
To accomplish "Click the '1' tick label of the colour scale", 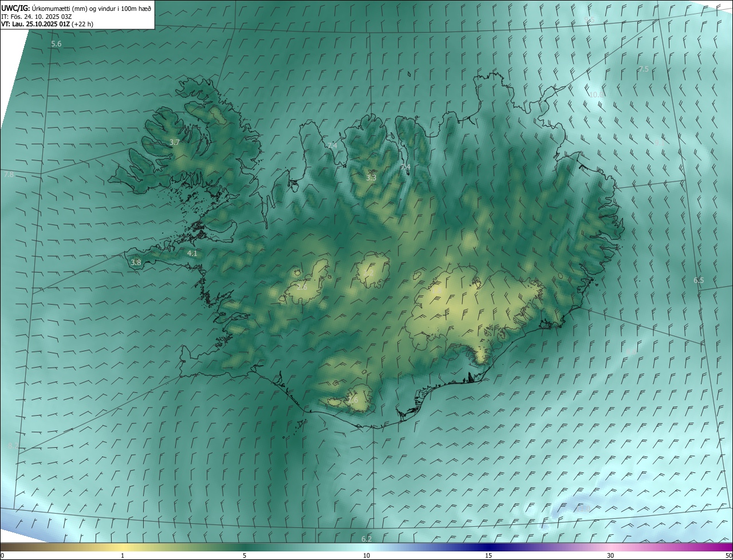I will (123, 555).
